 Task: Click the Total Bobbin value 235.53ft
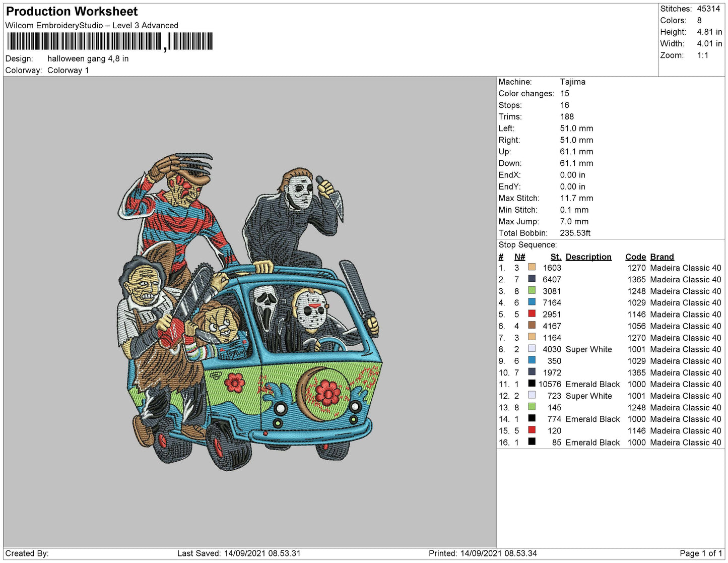(x=575, y=232)
